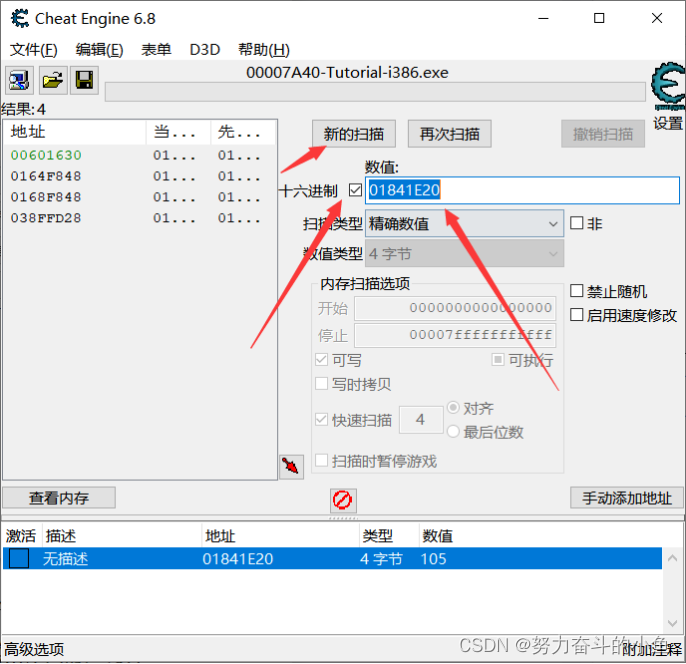Click the 先... previous value column header
The height and width of the screenshot is (664, 686).
point(243,132)
